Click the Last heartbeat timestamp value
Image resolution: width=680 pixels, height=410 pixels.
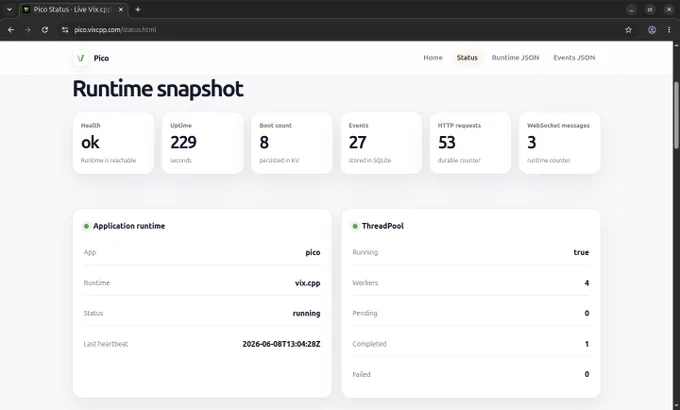tap(281, 344)
